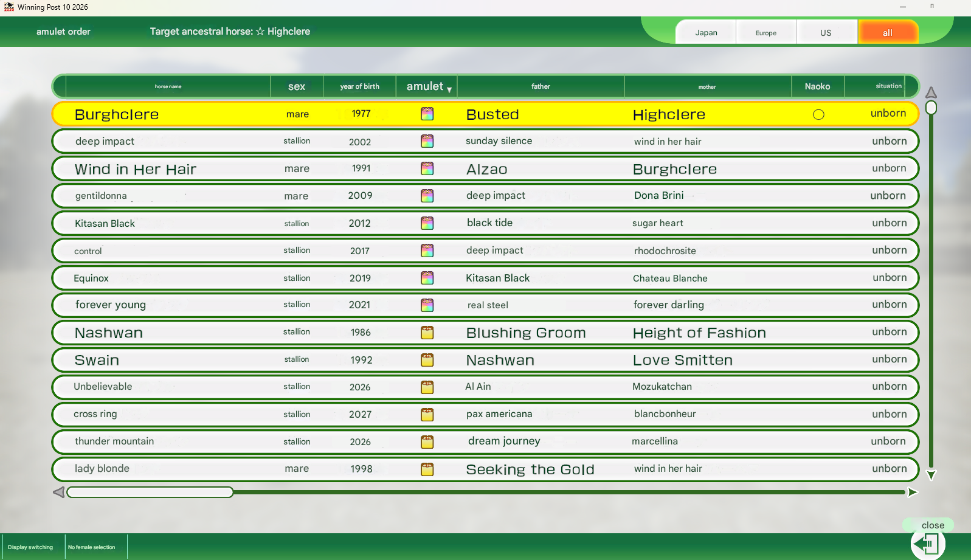Select the horse name thunder mountain
The width and height of the screenshot is (971, 560).
(x=114, y=441)
